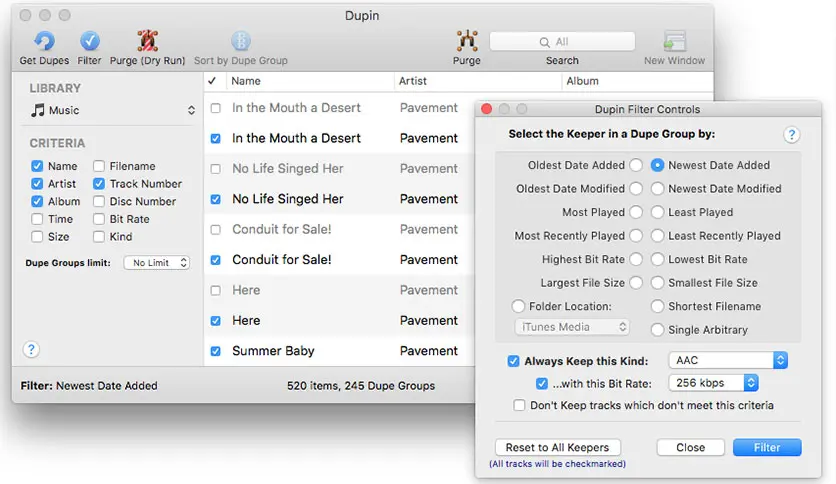
Task: Open the Always Keep this Kind AAC dropdown
Action: pos(728,360)
